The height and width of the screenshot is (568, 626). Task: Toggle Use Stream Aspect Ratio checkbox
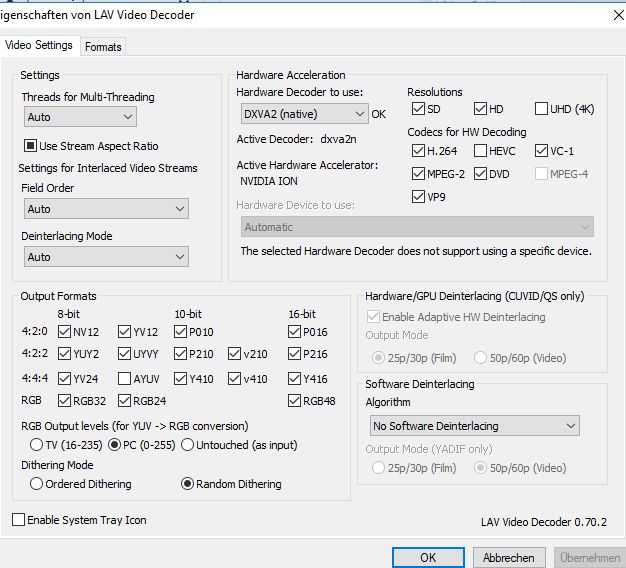tap(30, 146)
